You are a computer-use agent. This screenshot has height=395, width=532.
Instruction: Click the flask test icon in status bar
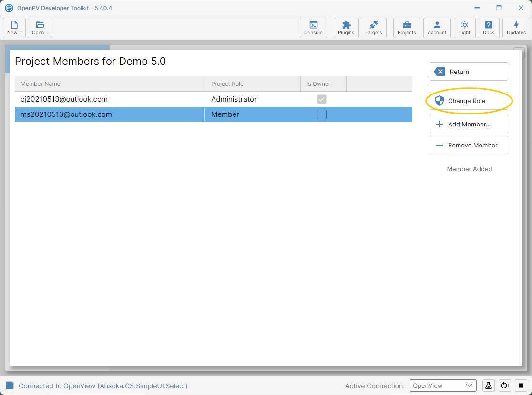click(x=489, y=385)
